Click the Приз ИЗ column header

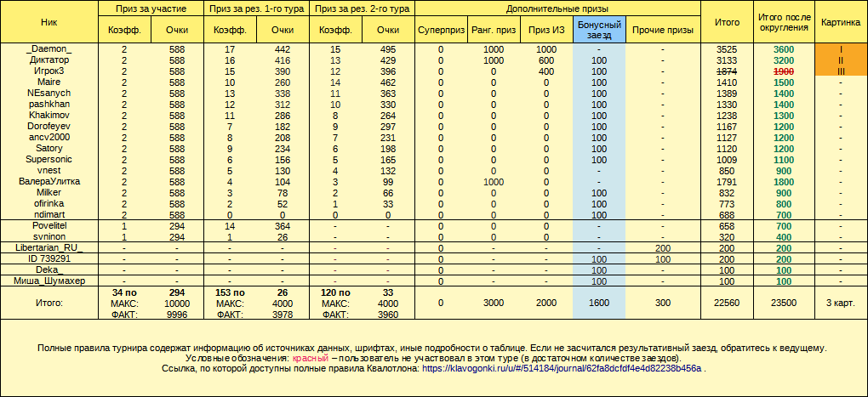coord(545,30)
